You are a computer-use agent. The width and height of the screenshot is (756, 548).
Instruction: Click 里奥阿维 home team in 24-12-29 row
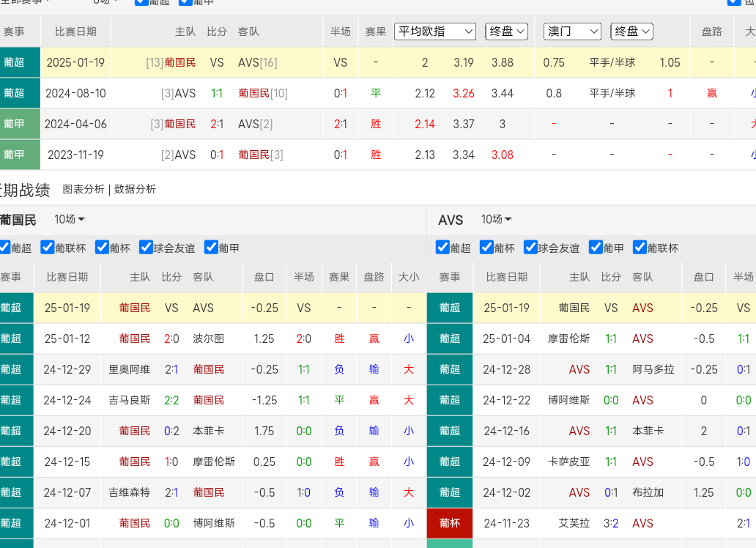129,369
